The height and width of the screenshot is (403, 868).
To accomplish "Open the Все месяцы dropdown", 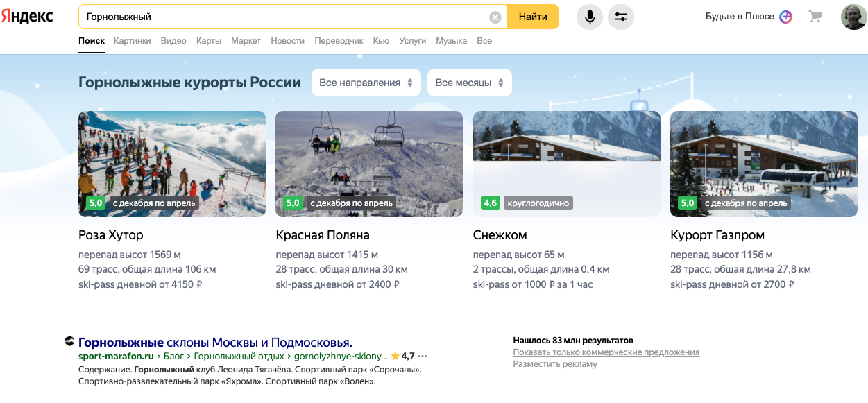I will [x=470, y=83].
